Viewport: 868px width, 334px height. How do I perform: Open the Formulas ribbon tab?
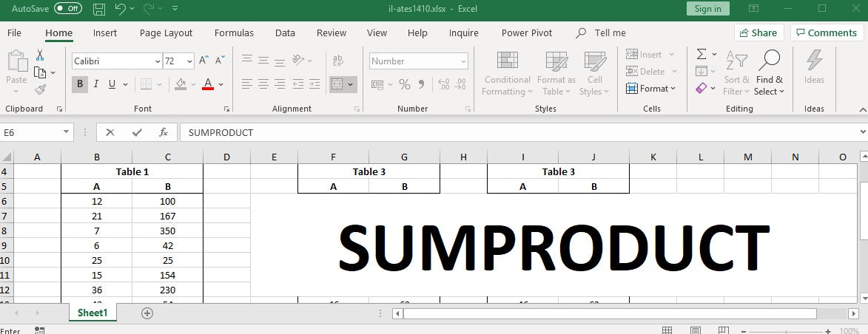(x=234, y=33)
